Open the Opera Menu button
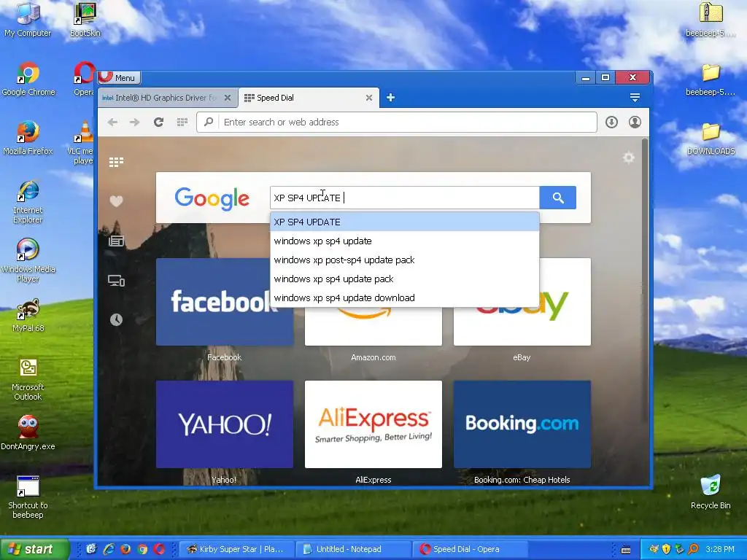Viewport: 747px width, 560px height. 119,77
